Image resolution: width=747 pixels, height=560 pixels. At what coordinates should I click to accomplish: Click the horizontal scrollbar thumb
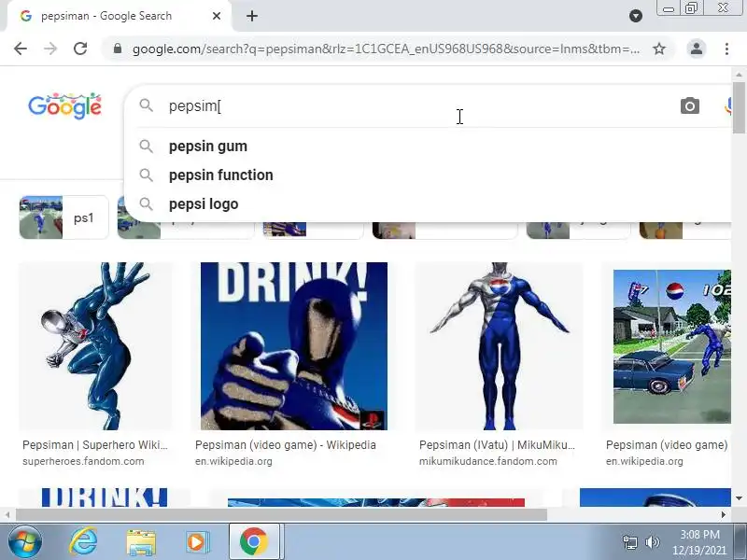(282, 515)
